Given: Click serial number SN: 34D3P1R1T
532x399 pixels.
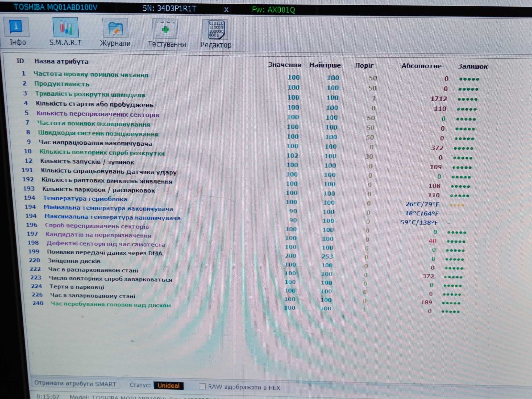Looking at the screenshot, I should coord(169,9).
